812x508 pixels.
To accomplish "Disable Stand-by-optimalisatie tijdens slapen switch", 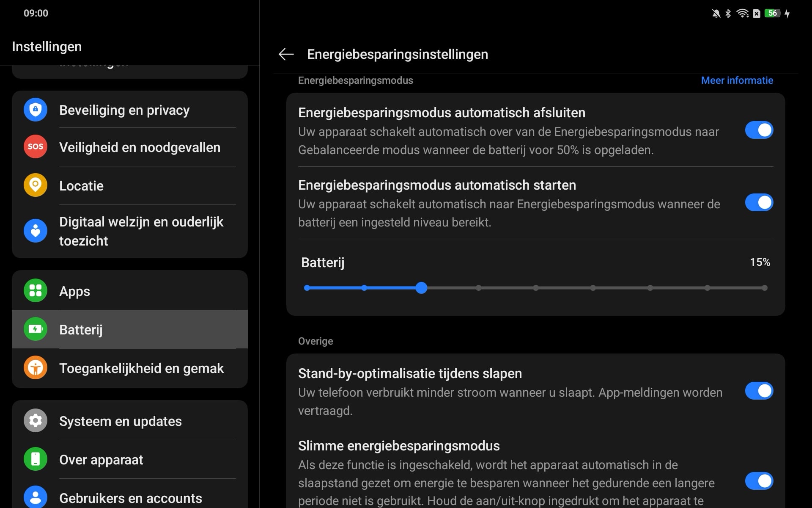I will point(759,391).
